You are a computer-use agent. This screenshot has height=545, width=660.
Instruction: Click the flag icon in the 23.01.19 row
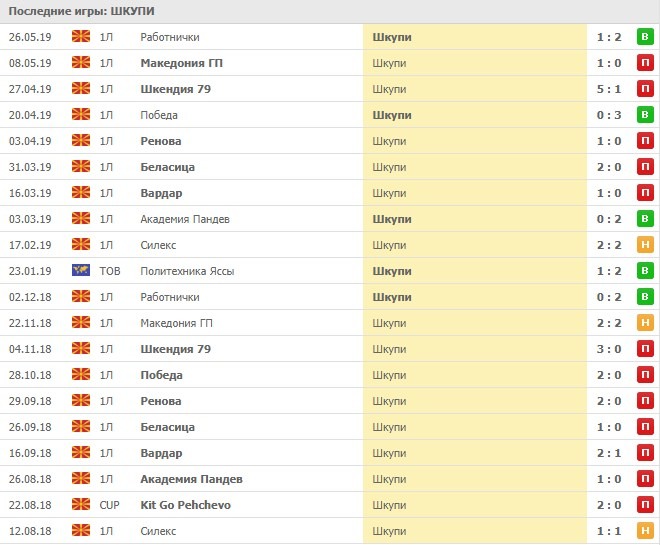tap(81, 271)
